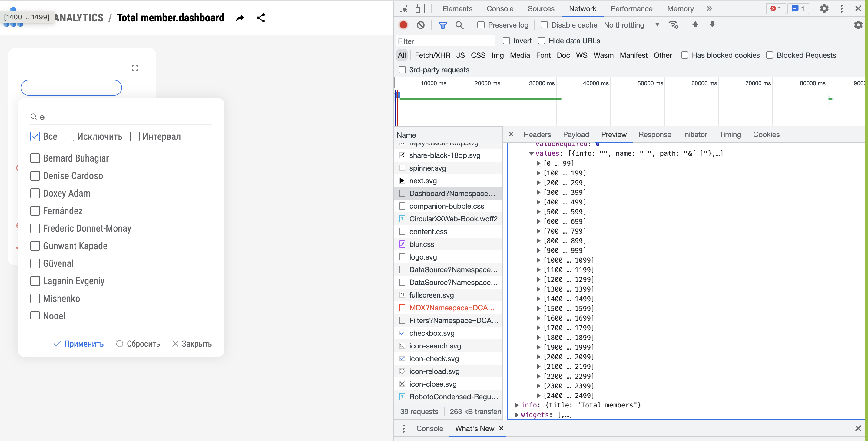Toggle the network filter funnel icon

pos(442,25)
